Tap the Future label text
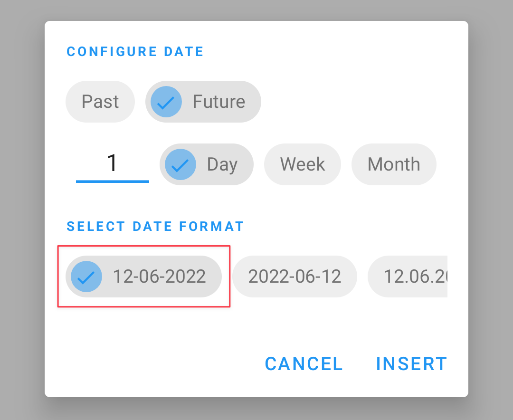Screen dimensions: 513x420 tap(219, 102)
